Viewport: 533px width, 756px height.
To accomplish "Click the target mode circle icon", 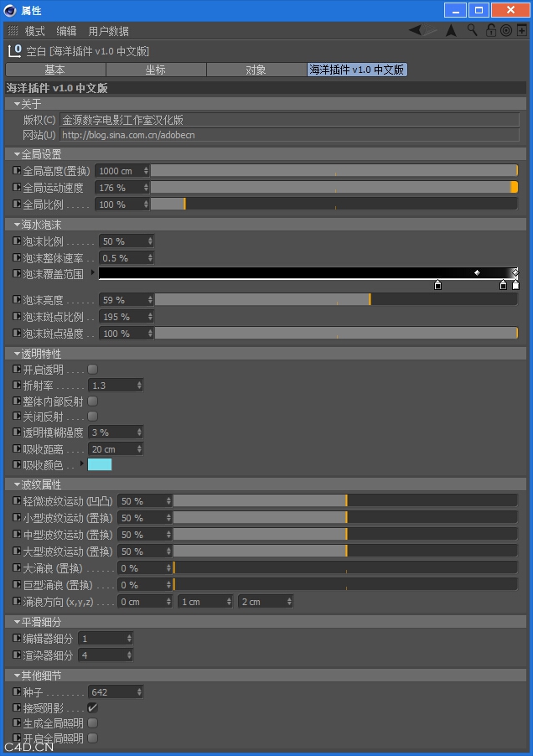I will 506,30.
